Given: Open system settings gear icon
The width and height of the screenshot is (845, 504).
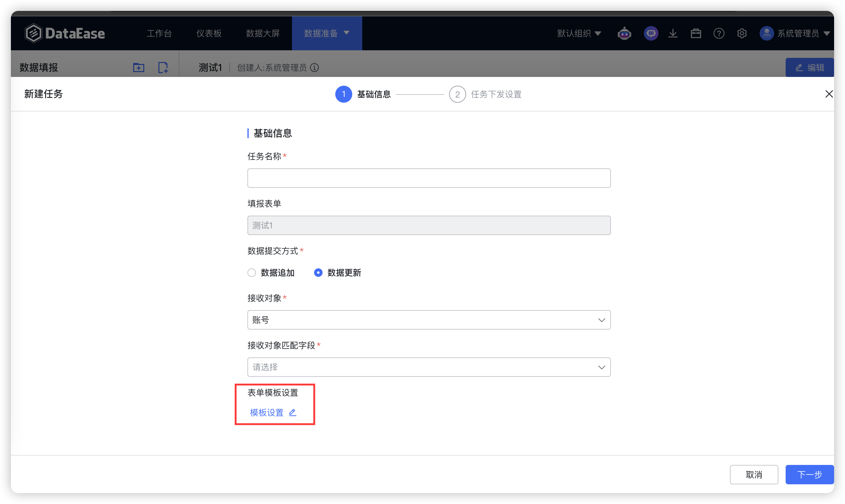Looking at the screenshot, I should point(741,33).
